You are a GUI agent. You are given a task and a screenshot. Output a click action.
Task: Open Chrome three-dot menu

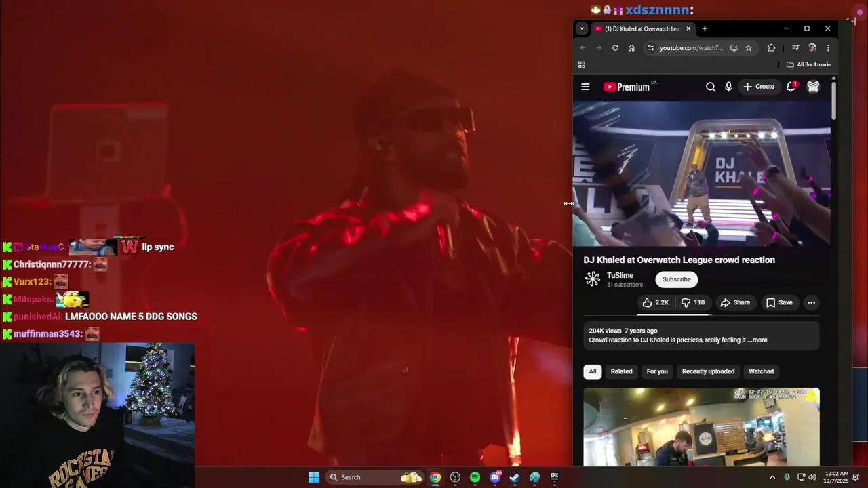[828, 48]
